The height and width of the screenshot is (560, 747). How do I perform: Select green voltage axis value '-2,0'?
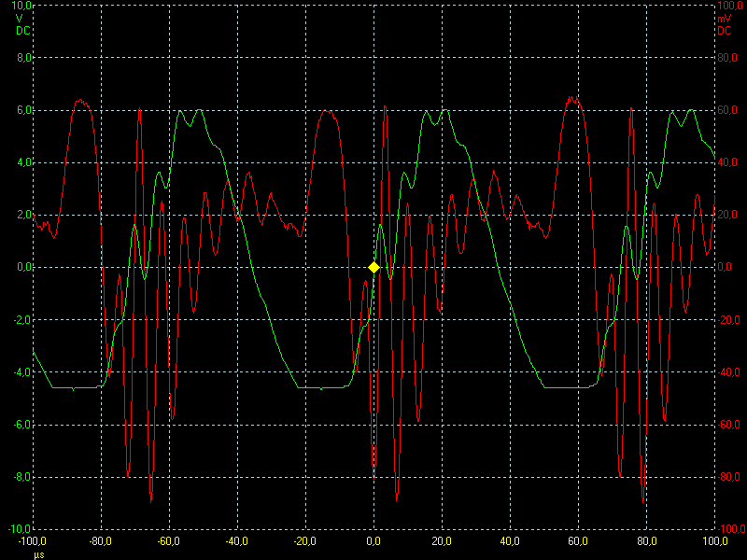(x=21, y=320)
